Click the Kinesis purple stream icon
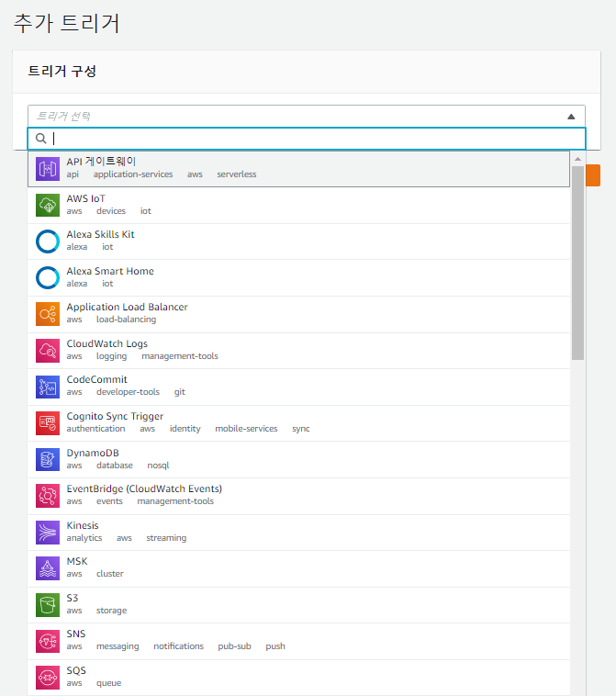The image size is (616, 696). coord(48,533)
